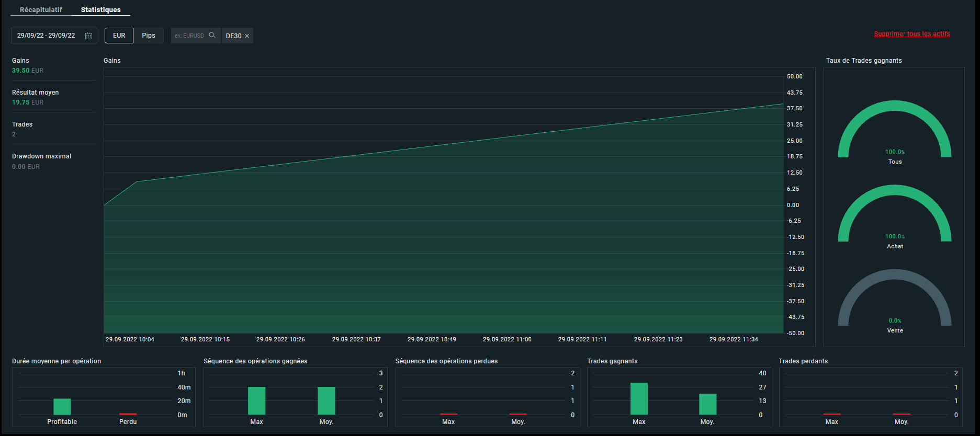980x436 pixels.
Task: Switch to the Récapitulatif tab
Action: click(x=41, y=9)
